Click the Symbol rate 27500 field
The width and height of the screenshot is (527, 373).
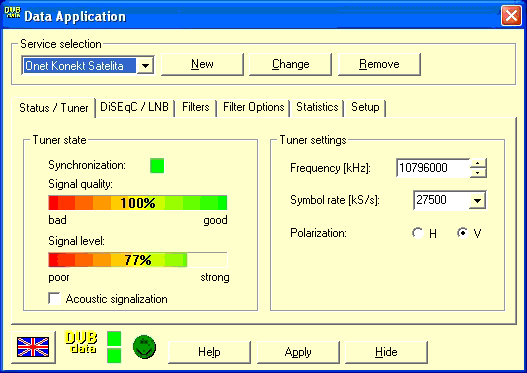(x=441, y=200)
